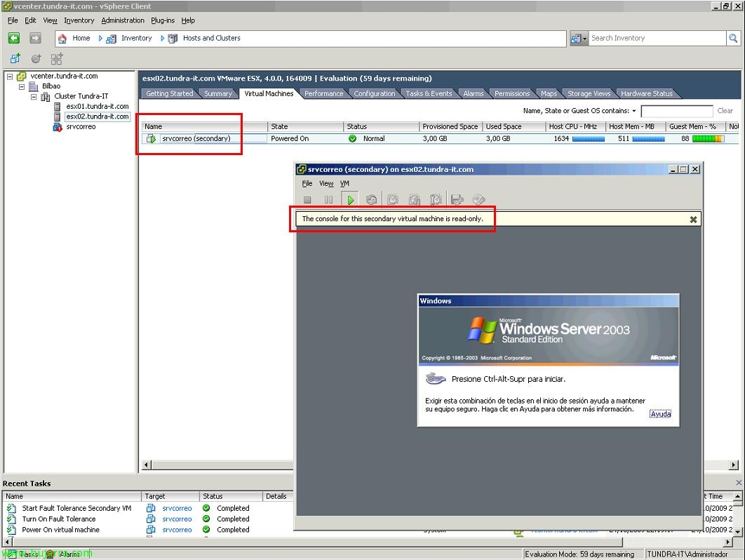Click the Snapshot Manager icon
The height and width of the screenshot is (560, 745).
tap(436, 200)
